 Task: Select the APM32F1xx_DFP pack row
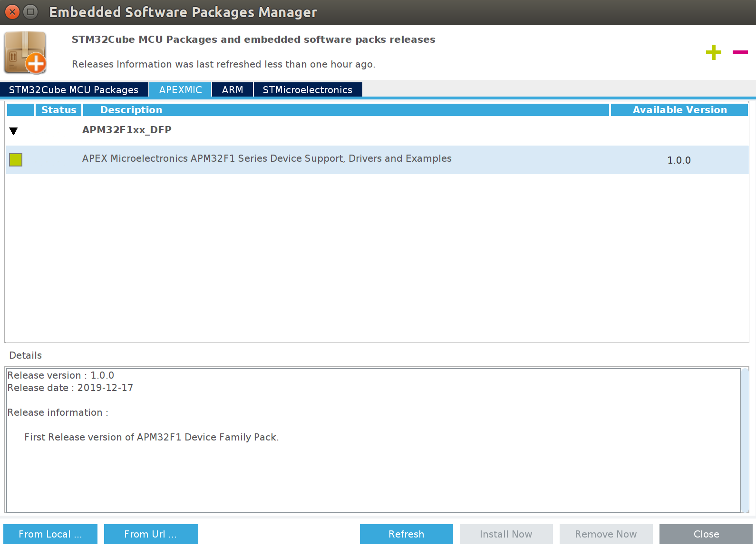378,130
